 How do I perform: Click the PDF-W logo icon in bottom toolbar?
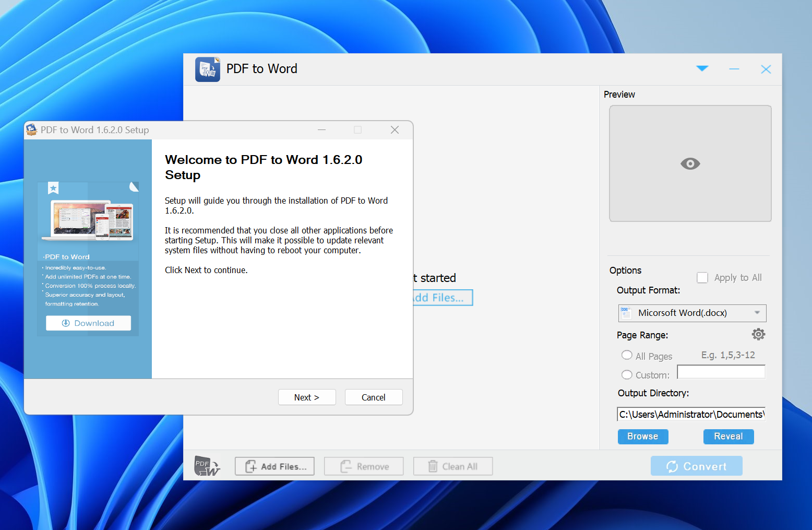pos(207,466)
